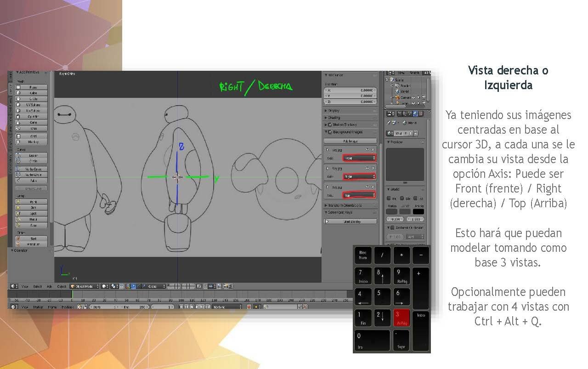Add a Plane mesh primitive
This screenshot has height=369, width=588.
click(x=31, y=87)
